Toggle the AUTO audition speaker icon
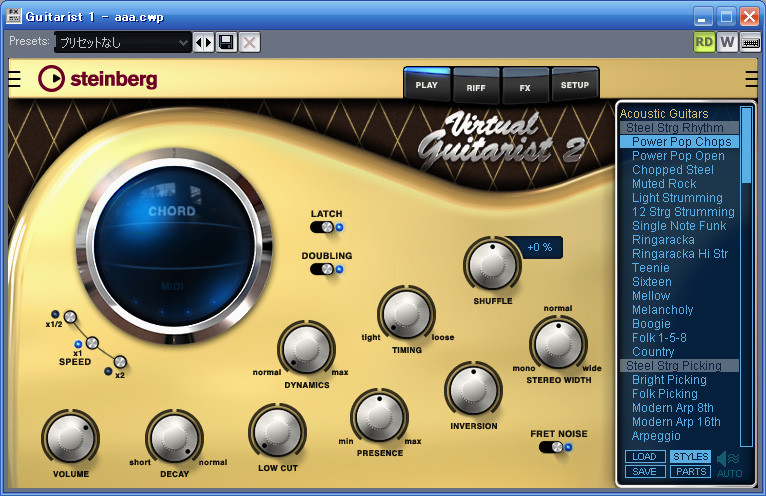766x496 pixels. point(729,464)
